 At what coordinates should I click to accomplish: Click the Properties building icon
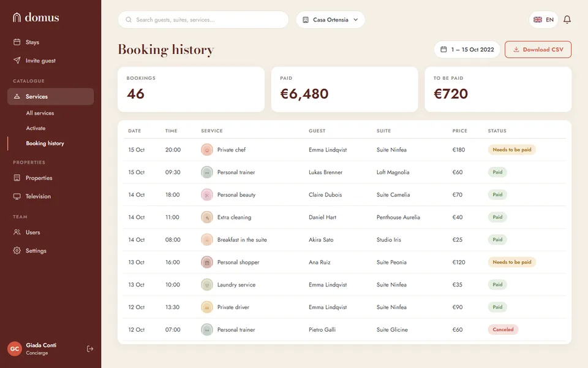tap(17, 178)
